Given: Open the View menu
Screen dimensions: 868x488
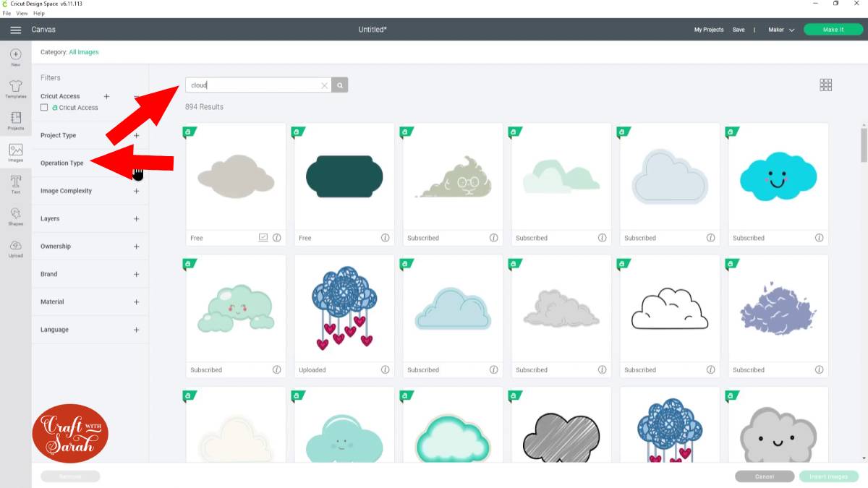Looking at the screenshot, I should pos(22,14).
